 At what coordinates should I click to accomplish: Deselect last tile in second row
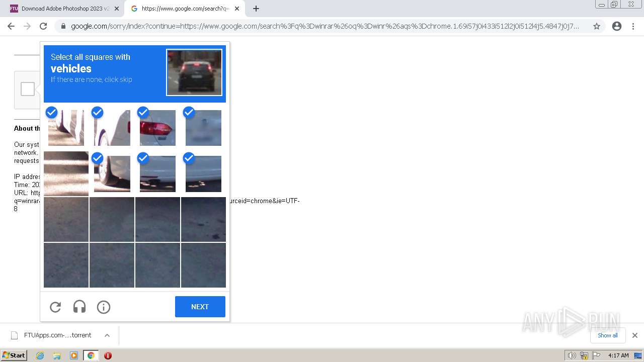(x=203, y=173)
